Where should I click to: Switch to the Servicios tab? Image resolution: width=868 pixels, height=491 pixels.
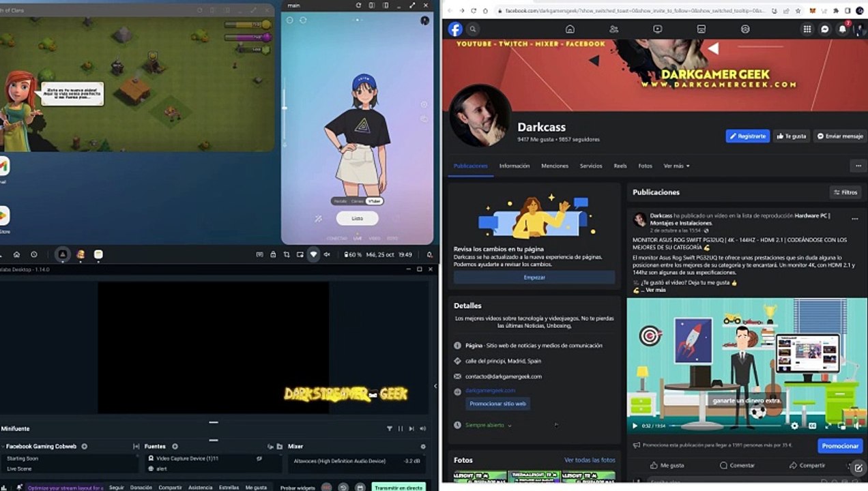tap(591, 166)
